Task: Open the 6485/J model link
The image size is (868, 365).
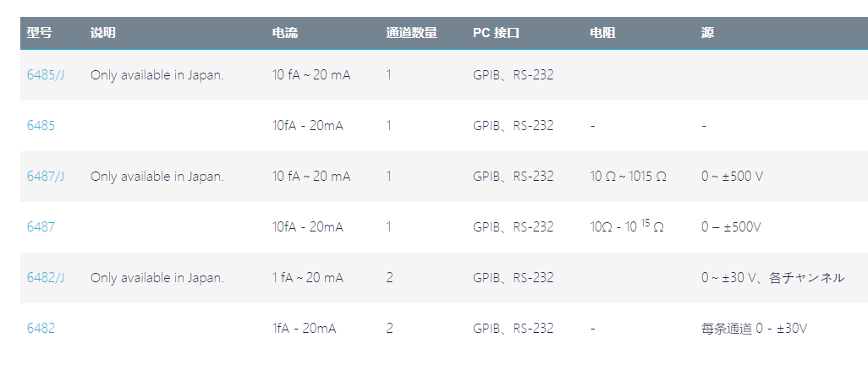Action: [x=46, y=75]
